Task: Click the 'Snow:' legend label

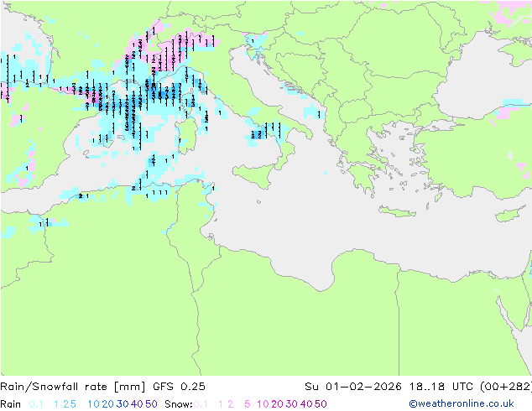Action: [179, 404]
